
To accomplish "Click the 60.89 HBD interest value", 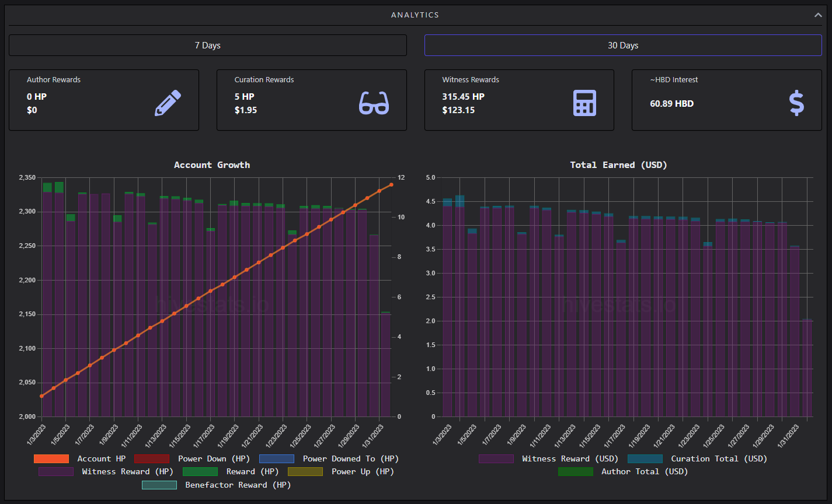I will pos(672,104).
